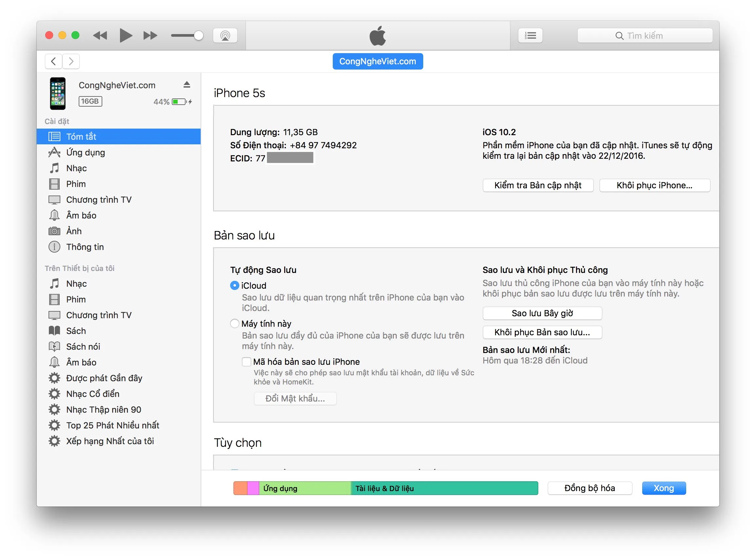Click the fast-forward icon
This screenshot has height=559, width=756.
(x=150, y=35)
